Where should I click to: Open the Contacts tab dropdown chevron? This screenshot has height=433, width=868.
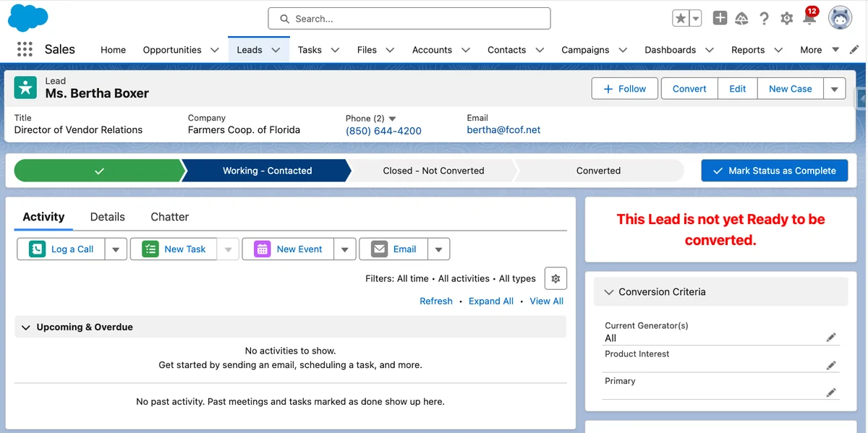click(x=539, y=50)
